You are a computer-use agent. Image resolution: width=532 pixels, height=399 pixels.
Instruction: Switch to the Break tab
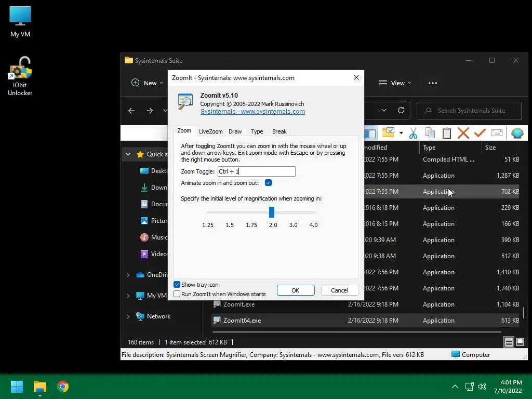click(x=279, y=131)
